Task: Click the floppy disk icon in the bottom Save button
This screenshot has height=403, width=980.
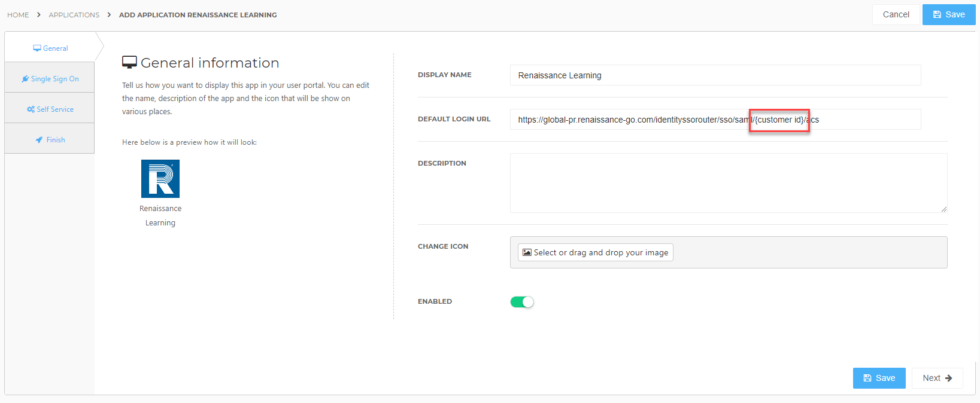Action: (x=867, y=378)
